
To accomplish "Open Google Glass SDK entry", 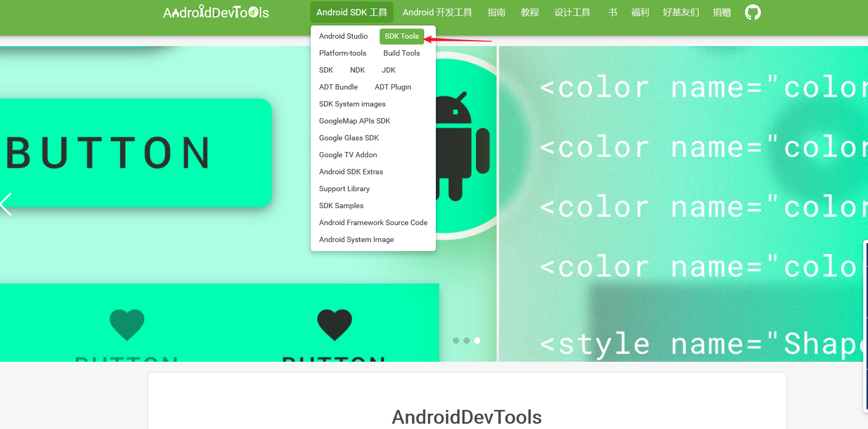I will coord(349,138).
